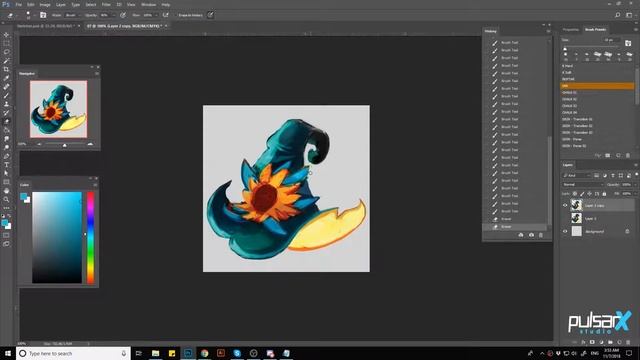The width and height of the screenshot is (640, 360).
Task: Open the File menu
Action: pos(18,4)
